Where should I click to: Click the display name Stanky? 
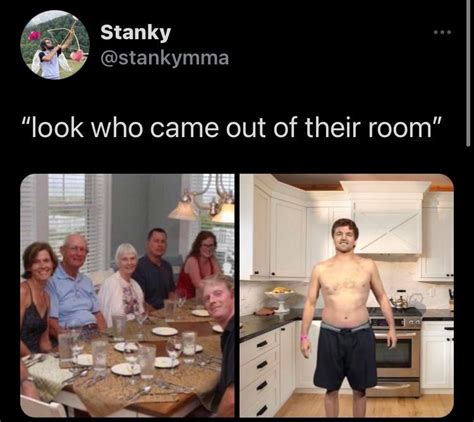[136, 33]
